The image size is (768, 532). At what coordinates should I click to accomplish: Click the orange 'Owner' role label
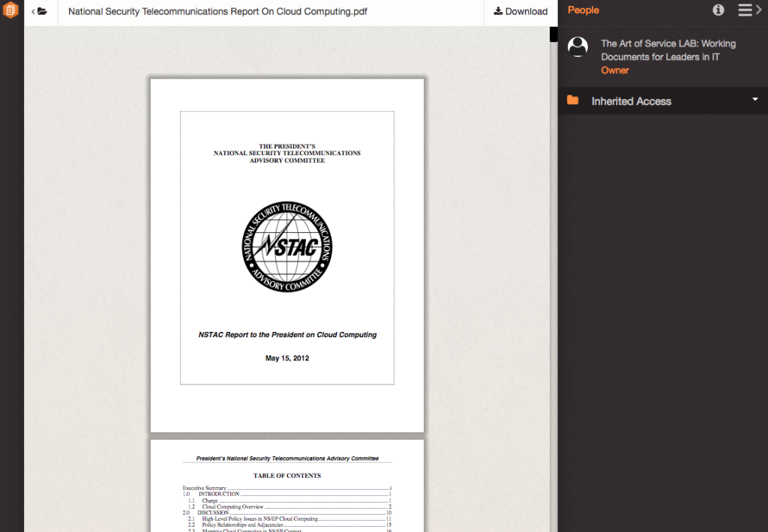pos(615,70)
